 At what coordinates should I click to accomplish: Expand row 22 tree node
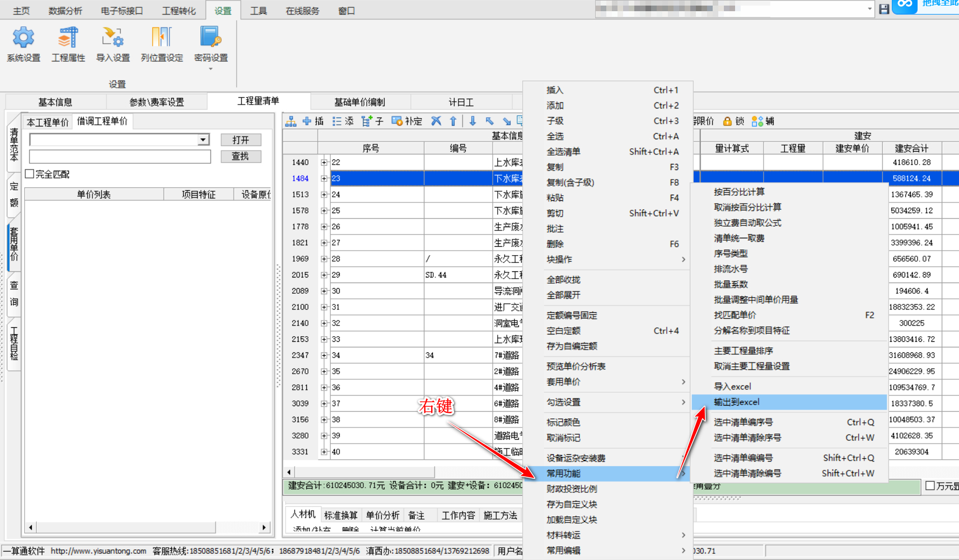[324, 162]
